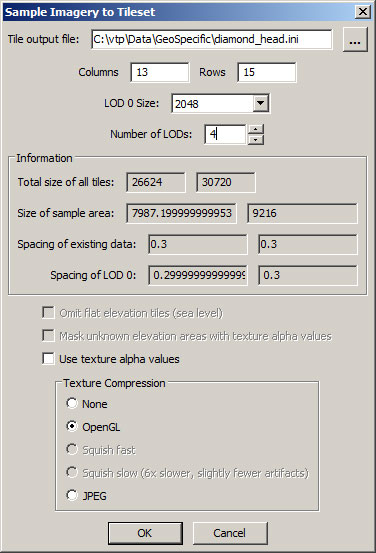Open file browser with the '...' button
Image resolution: width=376 pixels, height=553 pixels.
355,40
